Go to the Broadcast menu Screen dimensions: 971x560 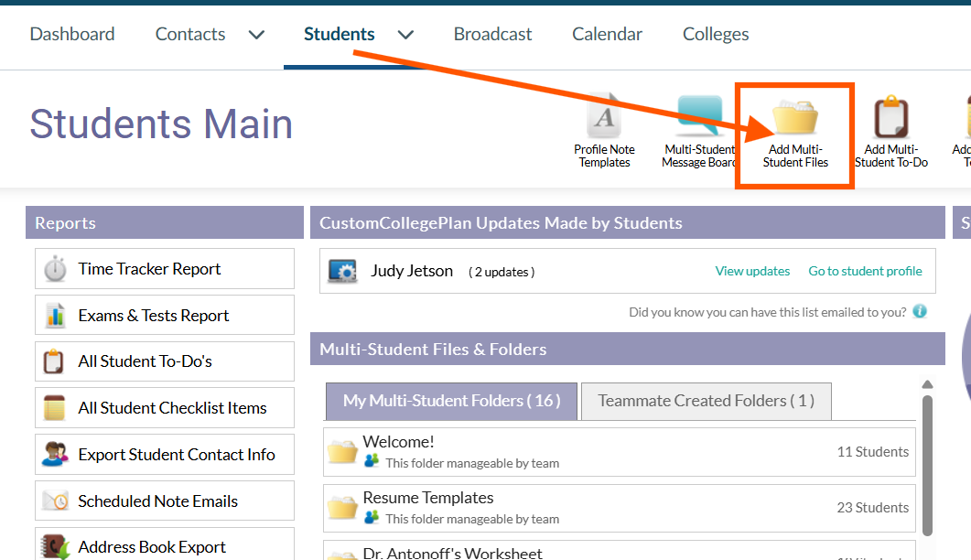[x=492, y=34]
